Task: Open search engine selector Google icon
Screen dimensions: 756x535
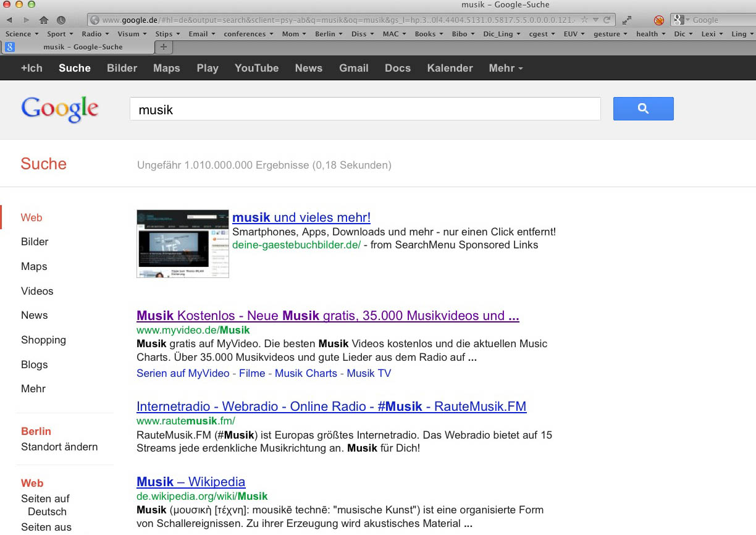Action: (681, 20)
